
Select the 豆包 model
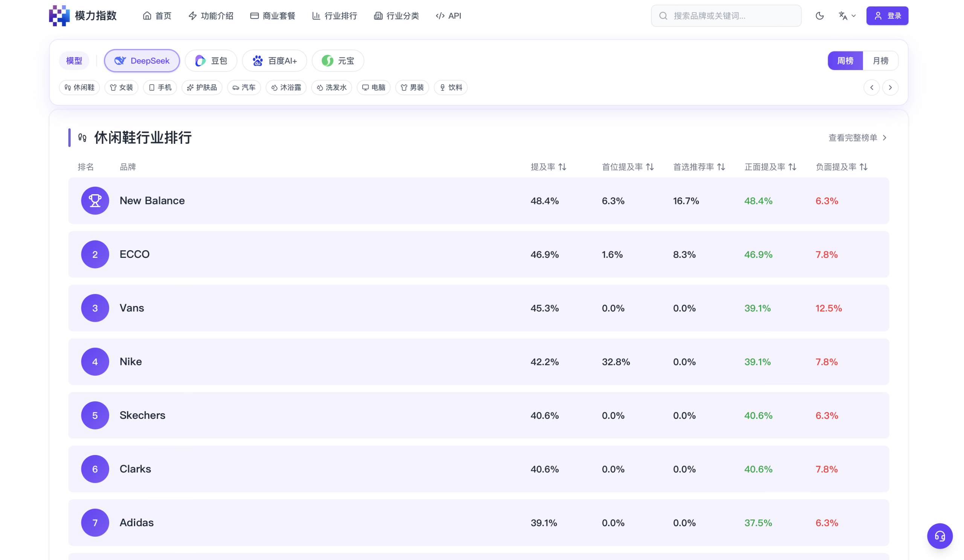tap(211, 60)
